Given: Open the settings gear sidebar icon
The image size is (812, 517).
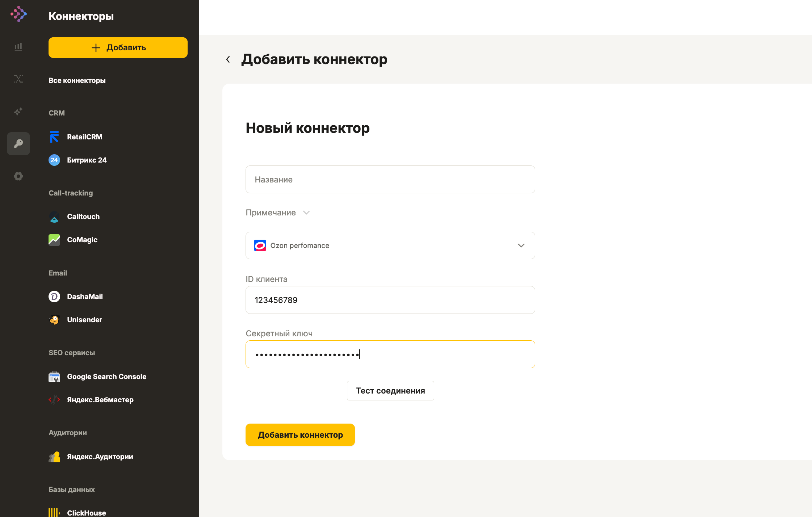Looking at the screenshot, I should [x=18, y=176].
